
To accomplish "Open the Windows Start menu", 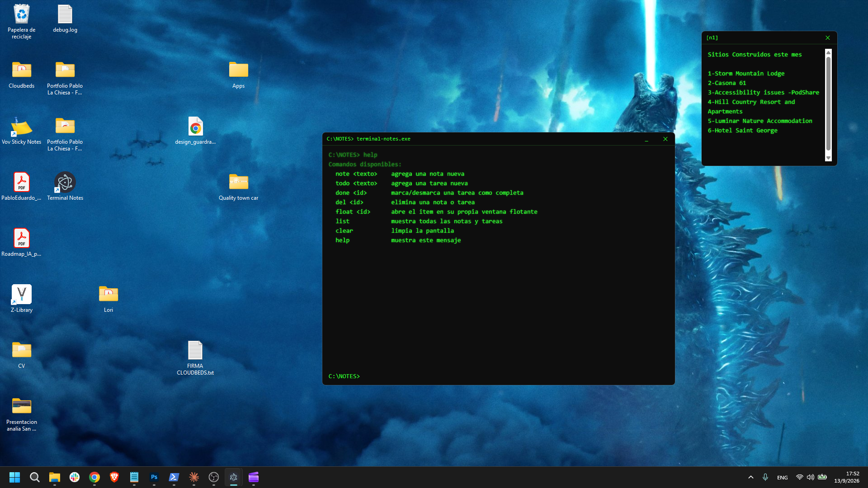I will point(15,477).
